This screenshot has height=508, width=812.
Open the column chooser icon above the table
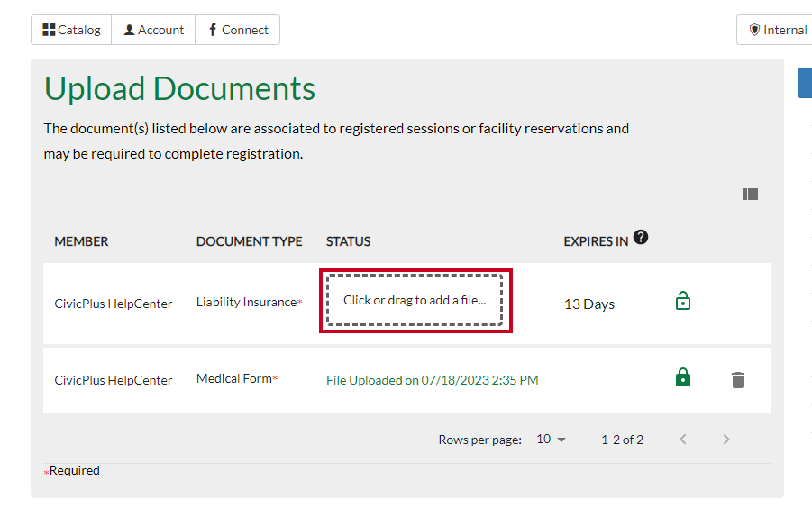(750, 194)
